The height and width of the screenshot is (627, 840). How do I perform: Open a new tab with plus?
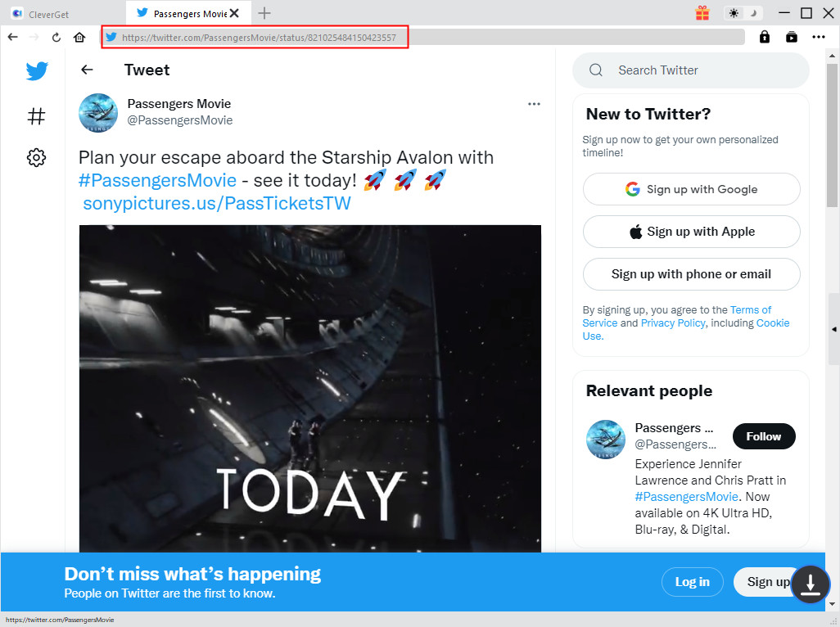tap(264, 13)
